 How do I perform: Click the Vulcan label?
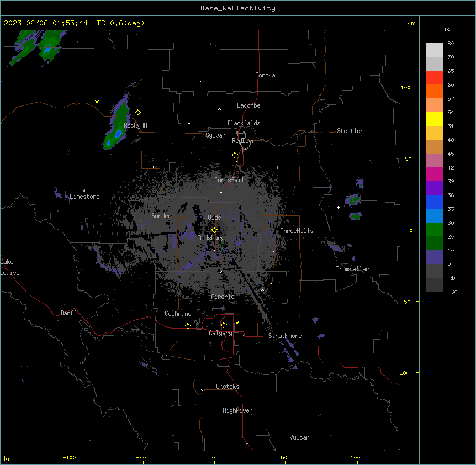(300, 437)
